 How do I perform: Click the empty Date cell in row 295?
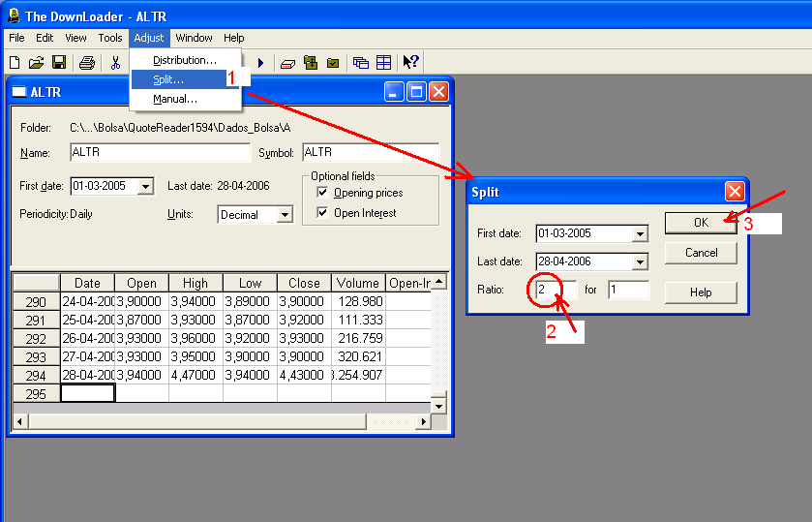tap(87, 393)
